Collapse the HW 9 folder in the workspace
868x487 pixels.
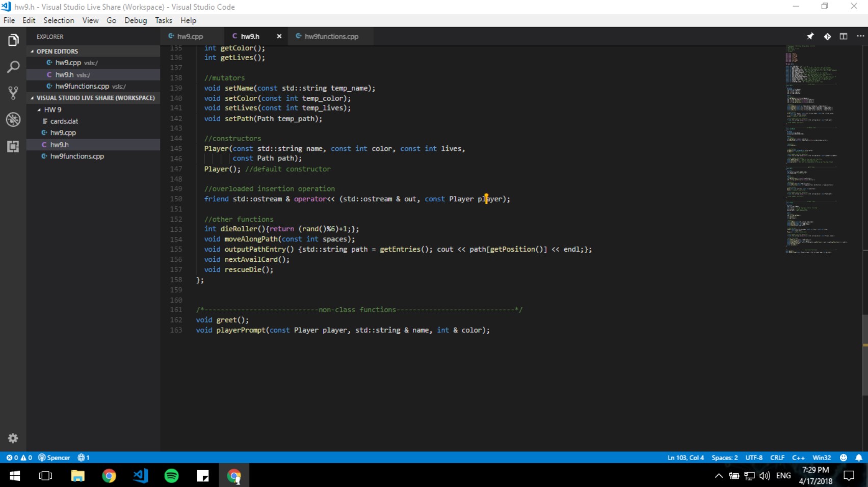(39, 110)
